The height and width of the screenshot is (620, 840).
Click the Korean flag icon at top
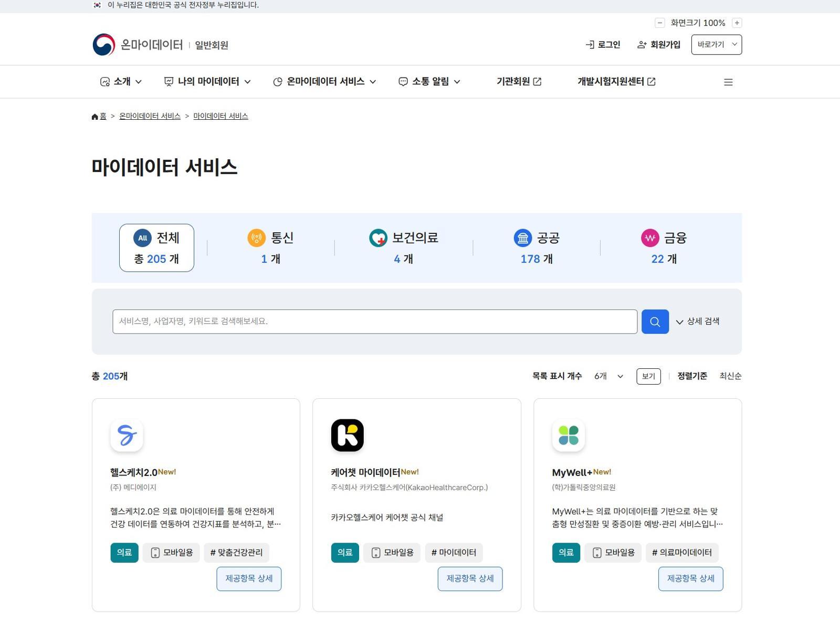click(x=97, y=5)
